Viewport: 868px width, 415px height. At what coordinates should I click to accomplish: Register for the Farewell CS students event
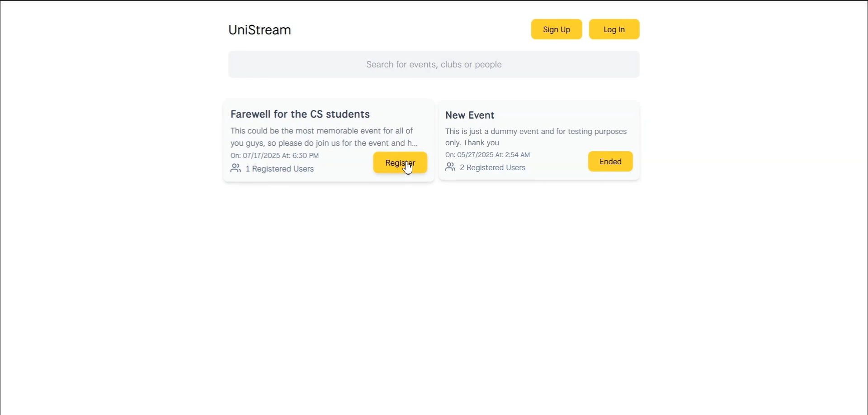(400, 162)
